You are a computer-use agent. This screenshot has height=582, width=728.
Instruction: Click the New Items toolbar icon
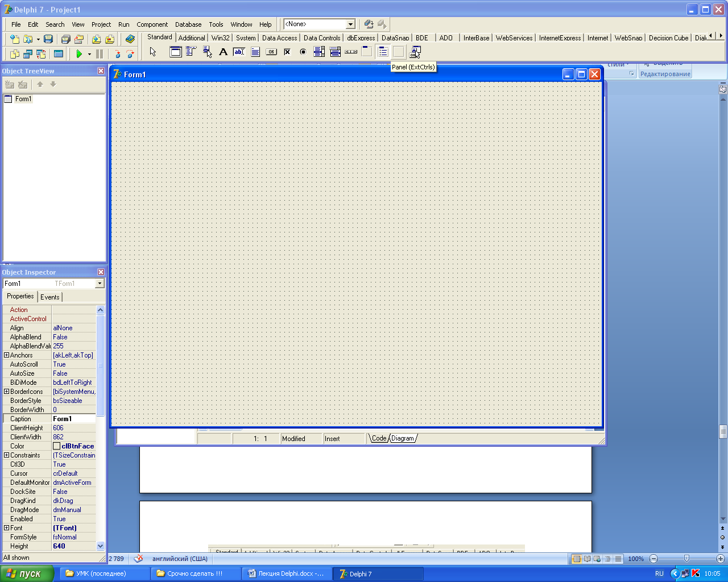[x=15, y=39]
